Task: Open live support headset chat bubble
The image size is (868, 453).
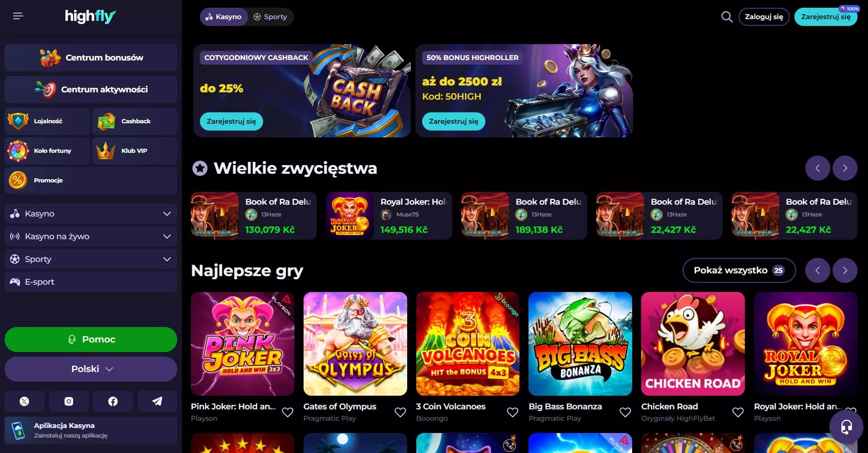Action: coord(846,427)
